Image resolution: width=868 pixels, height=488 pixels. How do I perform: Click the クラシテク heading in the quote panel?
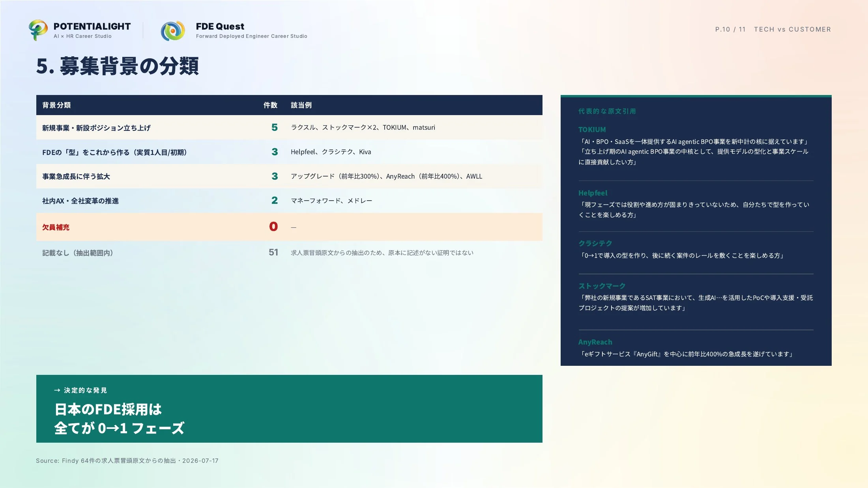(595, 243)
